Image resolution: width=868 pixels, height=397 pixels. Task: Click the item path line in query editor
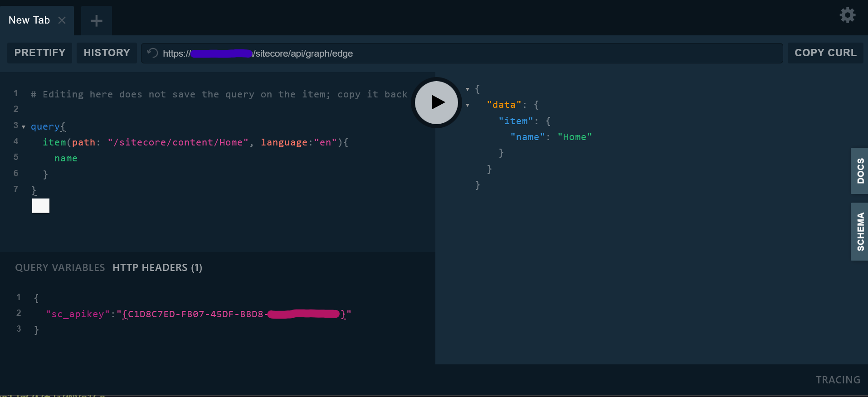(195, 143)
